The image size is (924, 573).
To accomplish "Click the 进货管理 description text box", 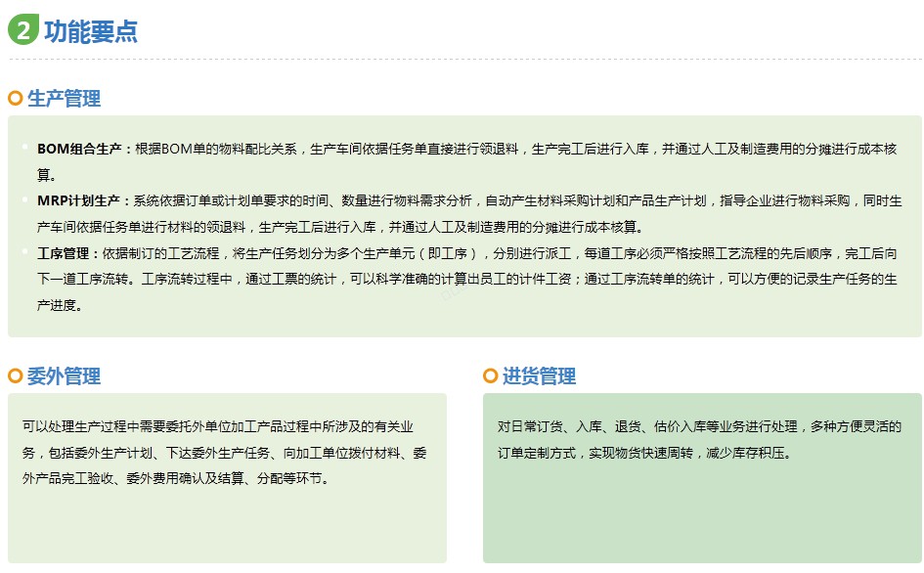I will click(x=702, y=478).
